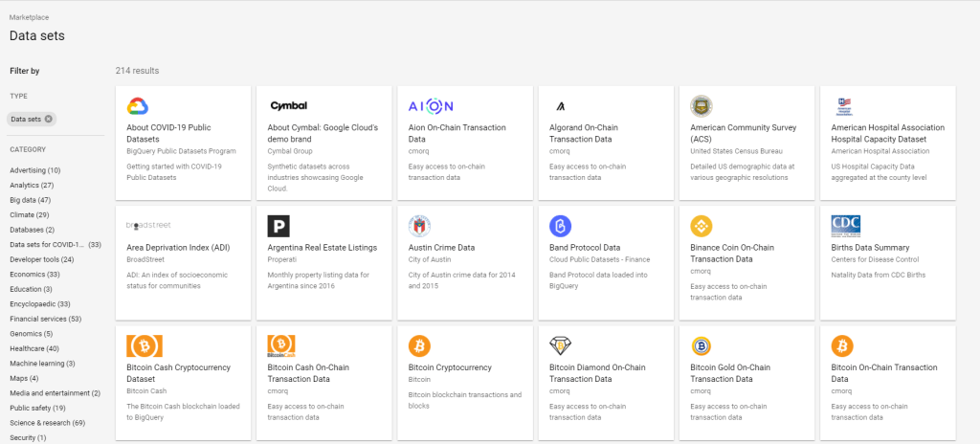Viewport: 980px width, 444px height.
Task: Open Bitcoin Cash Cryptocurrency Dataset title
Action: [178, 373]
